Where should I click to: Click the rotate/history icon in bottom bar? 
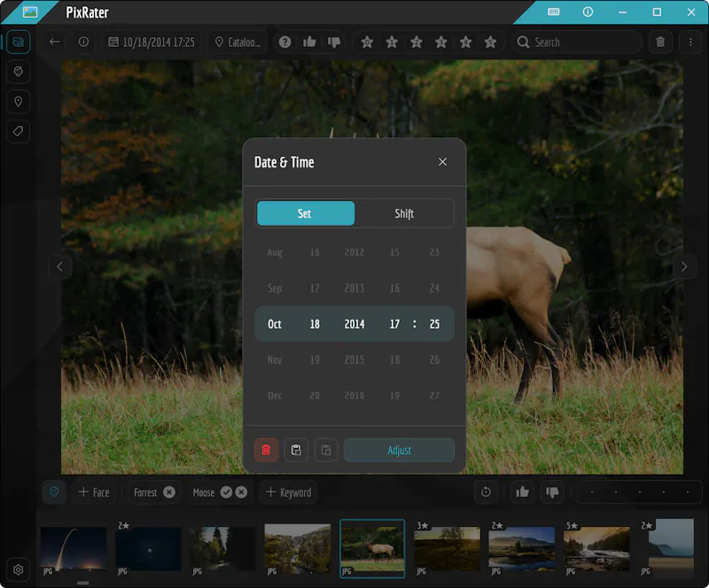click(x=486, y=492)
